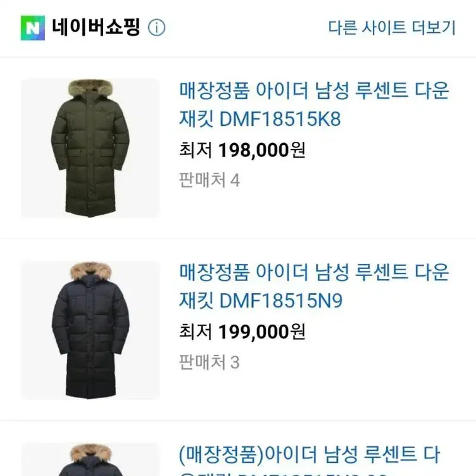Click the green Naver N logo icon
The width and height of the screenshot is (476, 476).
(x=33, y=28)
